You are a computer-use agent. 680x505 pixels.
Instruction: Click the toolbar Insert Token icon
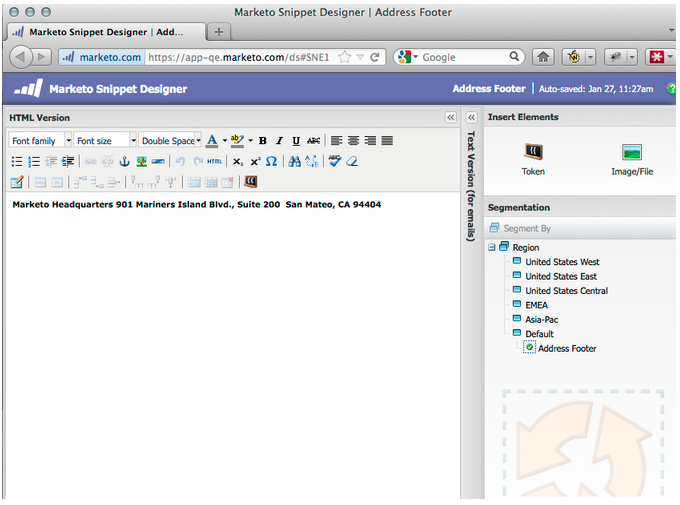(251, 182)
